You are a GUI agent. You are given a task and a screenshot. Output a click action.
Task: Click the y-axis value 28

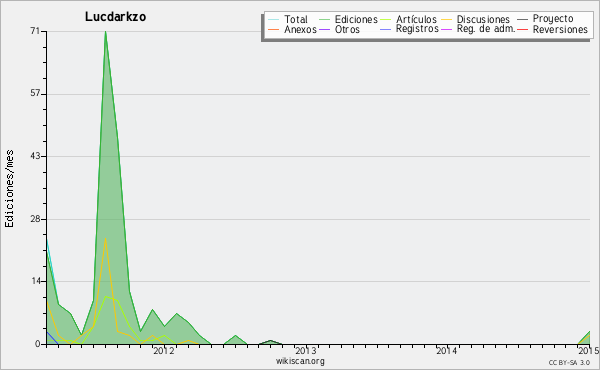pos(35,219)
